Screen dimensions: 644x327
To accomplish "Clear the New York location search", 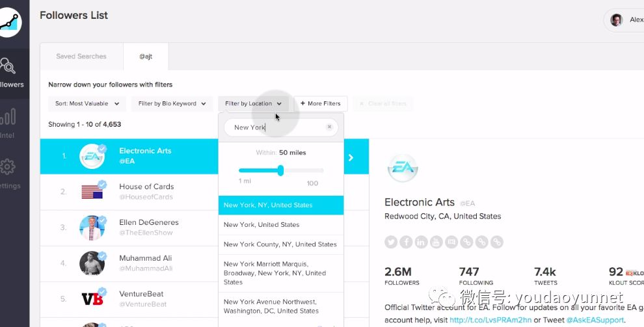I will click(x=329, y=127).
